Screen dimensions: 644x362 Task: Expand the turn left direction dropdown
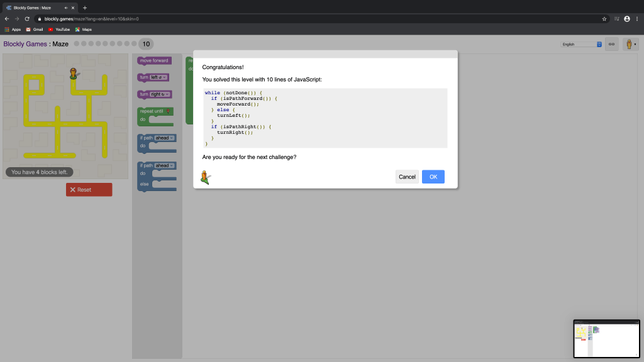(159, 77)
